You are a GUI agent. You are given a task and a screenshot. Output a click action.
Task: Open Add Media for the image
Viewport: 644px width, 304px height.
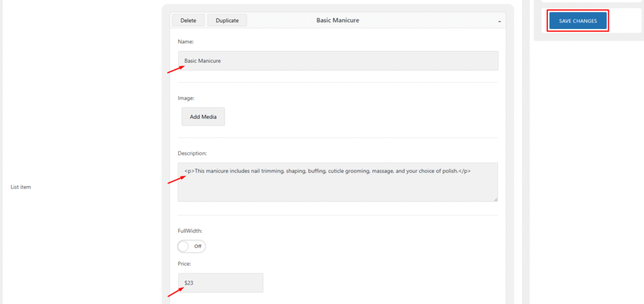click(203, 116)
